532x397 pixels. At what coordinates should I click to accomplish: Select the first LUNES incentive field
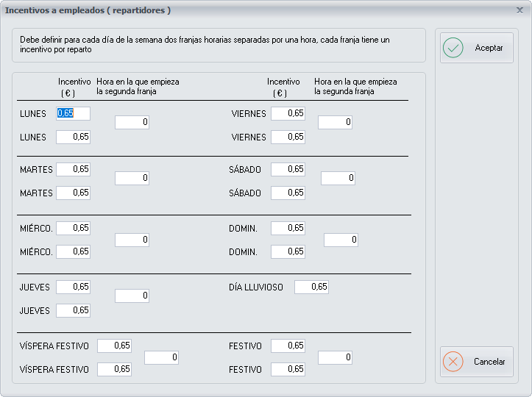point(73,113)
